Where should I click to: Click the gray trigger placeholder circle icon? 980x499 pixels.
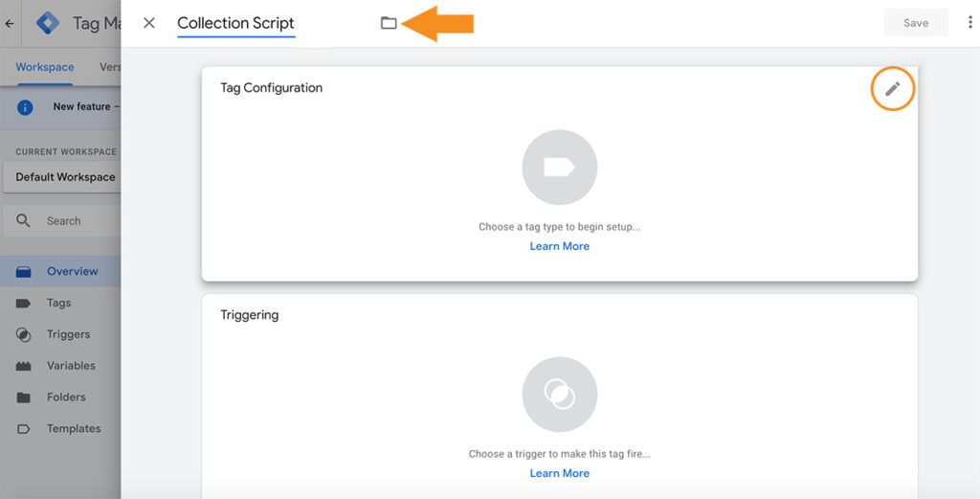[559, 394]
